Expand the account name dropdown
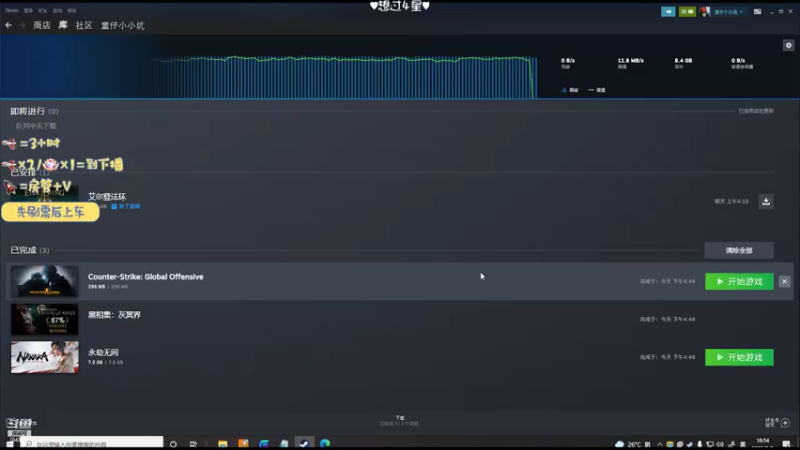Image resolution: width=800 pixels, height=450 pixels. tap(728, 12)
